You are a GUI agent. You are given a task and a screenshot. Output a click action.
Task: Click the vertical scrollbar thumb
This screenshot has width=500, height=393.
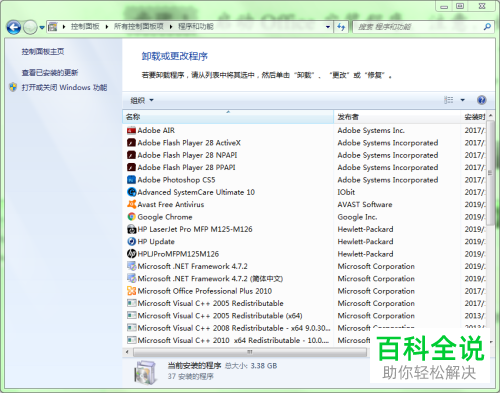[490, 172]
